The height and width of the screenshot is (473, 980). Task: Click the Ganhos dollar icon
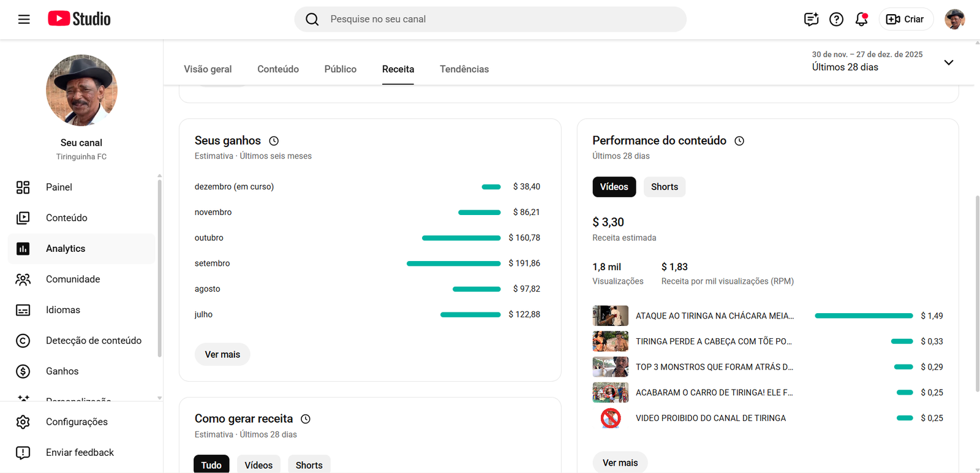coord(23,371)
